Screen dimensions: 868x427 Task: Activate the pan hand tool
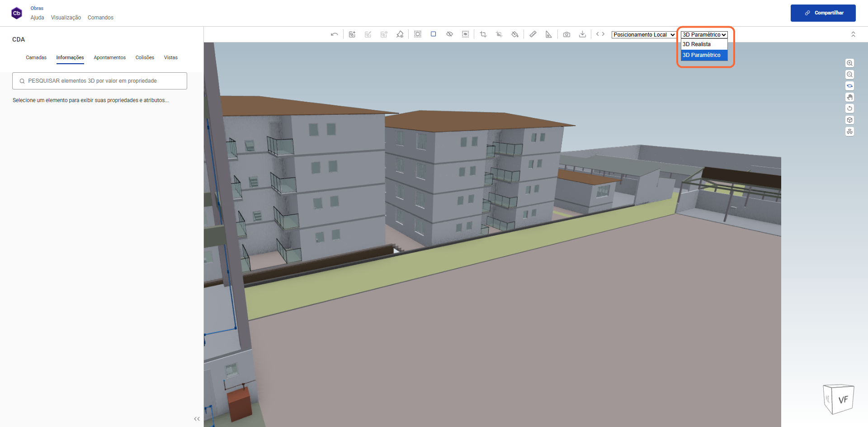point(849,97)
